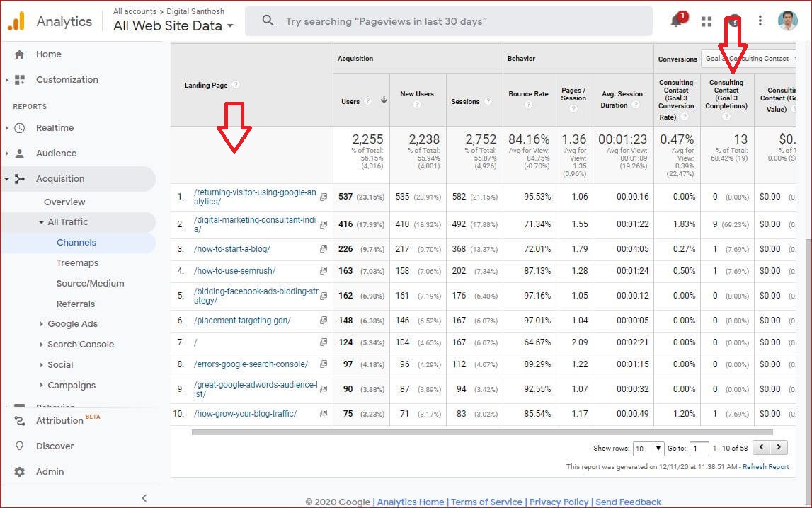Click the /errors-google-search-console/ landing page link
The height and width of the screenshot is (508, 812).
251,364
